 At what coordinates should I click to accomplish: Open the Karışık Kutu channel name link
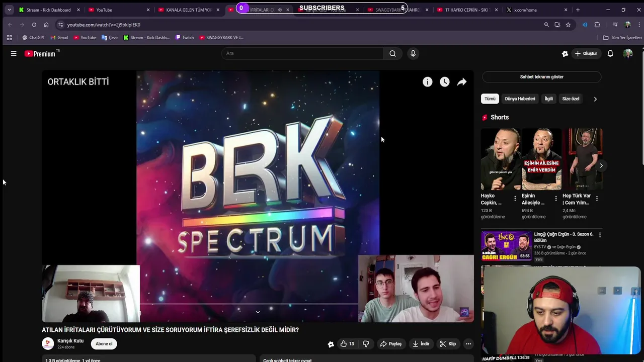coord(70,341)
